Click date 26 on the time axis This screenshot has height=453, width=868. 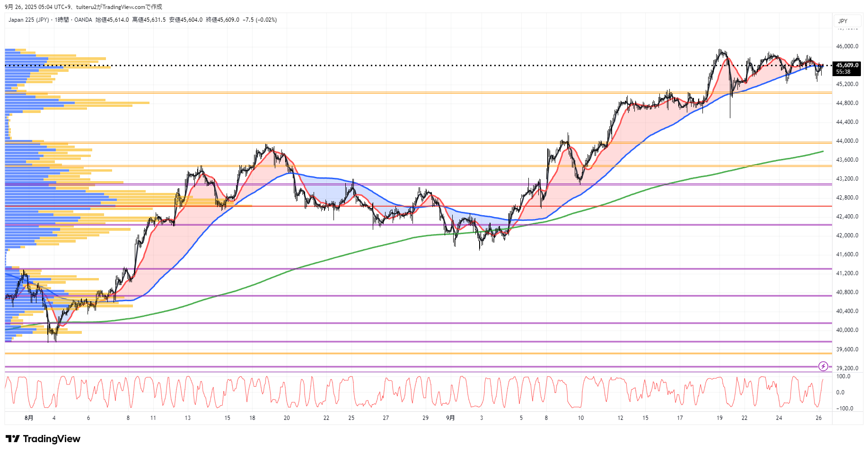pyautogui.click(x=819, y=418)
